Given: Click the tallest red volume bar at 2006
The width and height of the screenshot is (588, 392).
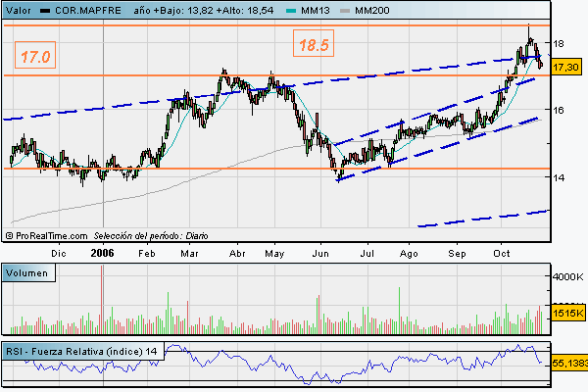Looking at the screenshot, I should (102, 300).
